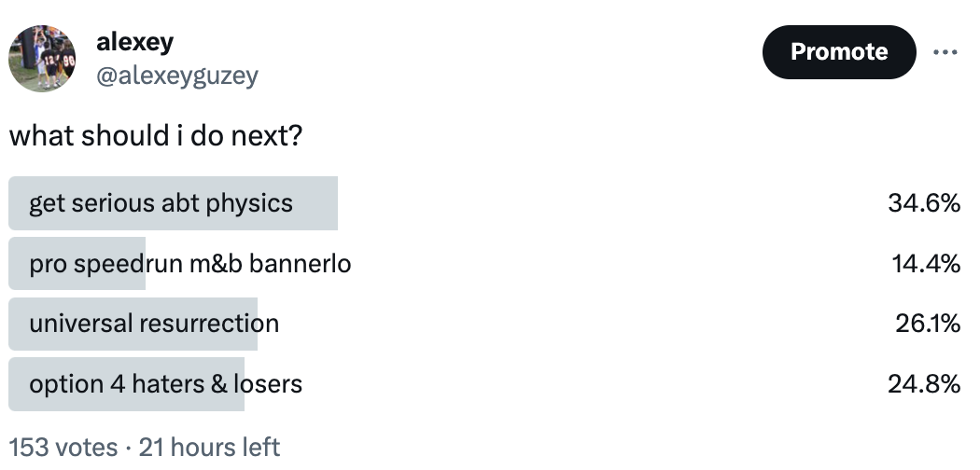The height and width of the screenshot is (470, 980).
Task: Click the '153 votes' count text
Action: [63, 448]
